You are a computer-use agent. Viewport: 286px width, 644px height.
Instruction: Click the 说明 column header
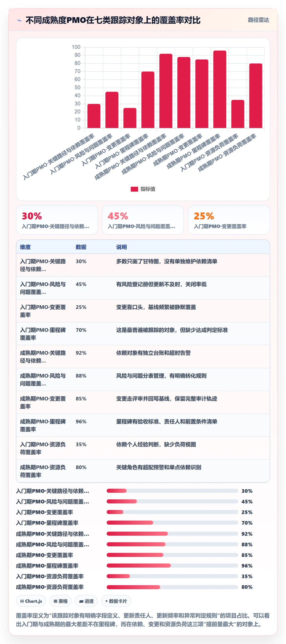point(121,247)
